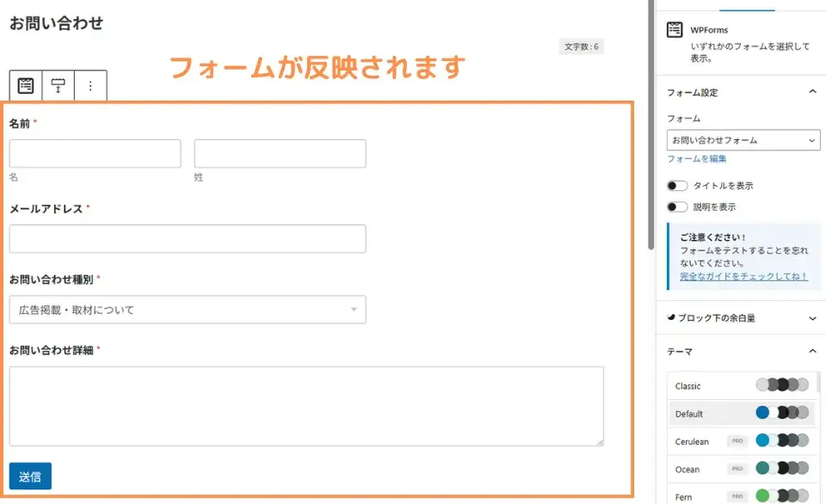Open the block options three-dot menu
826x504 pixels.
90,85
